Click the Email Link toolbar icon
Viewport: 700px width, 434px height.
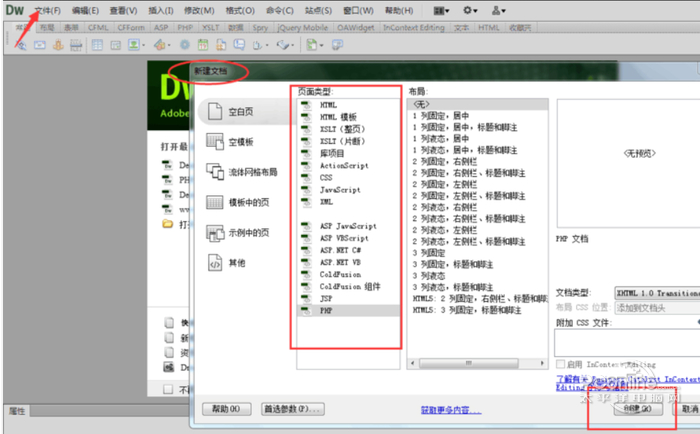(40, 45)
